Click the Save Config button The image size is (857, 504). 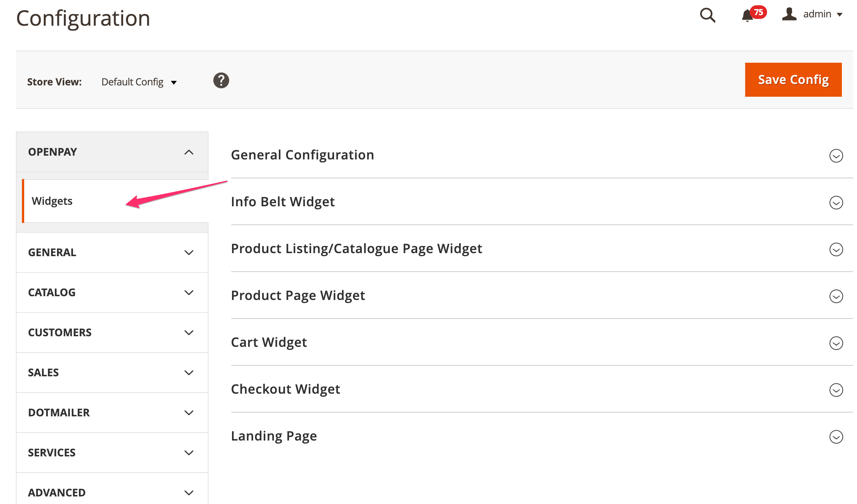coord(793,79)
